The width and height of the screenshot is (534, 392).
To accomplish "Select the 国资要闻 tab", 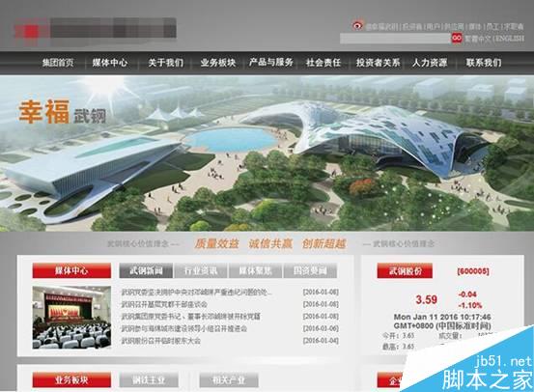I will [310, 270].
